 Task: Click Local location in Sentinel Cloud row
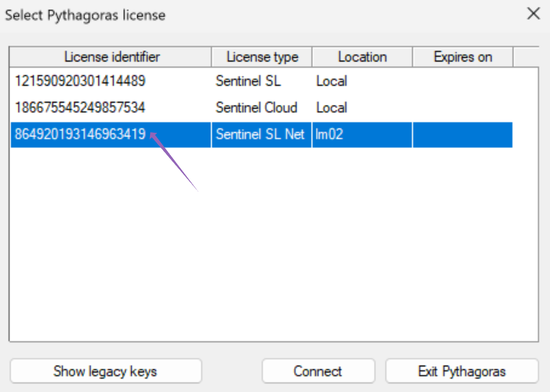pos(332,107)
